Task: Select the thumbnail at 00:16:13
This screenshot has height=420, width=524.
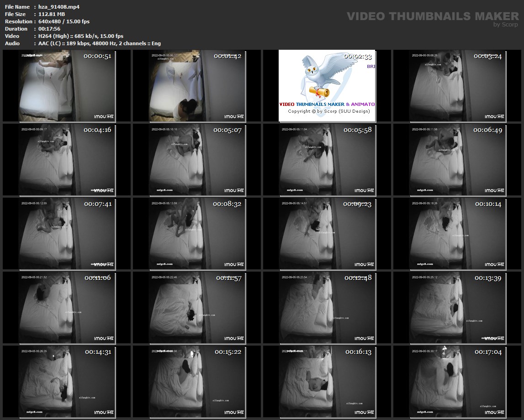Action: [327, 382]
